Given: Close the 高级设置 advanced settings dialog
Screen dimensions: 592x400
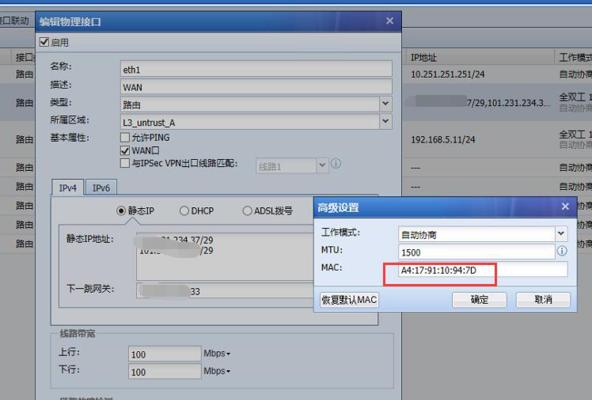Looking at the screenshot, I should point(565,207).
